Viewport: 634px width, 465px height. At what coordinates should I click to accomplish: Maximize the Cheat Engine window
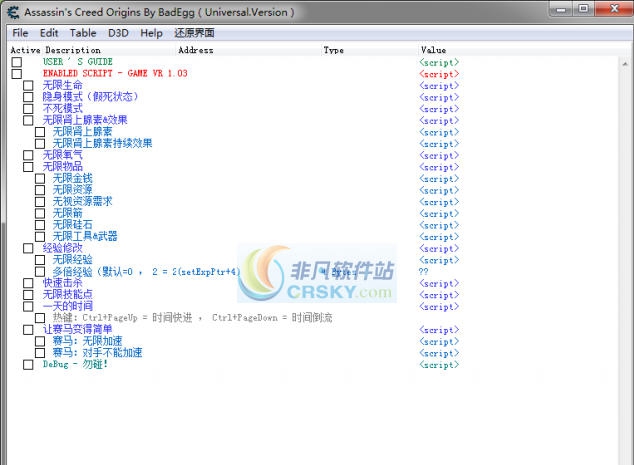pos(584,9)
